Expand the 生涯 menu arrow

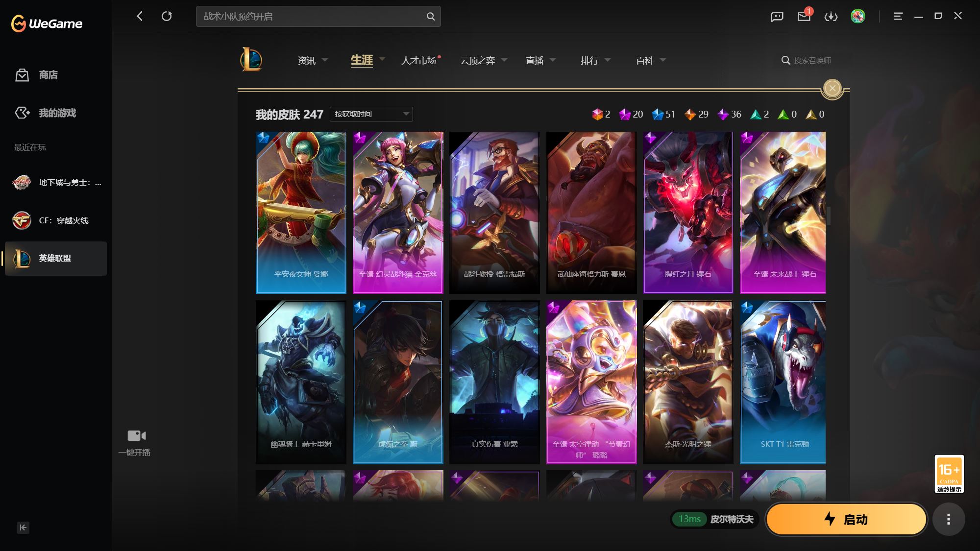click(382, 59)
